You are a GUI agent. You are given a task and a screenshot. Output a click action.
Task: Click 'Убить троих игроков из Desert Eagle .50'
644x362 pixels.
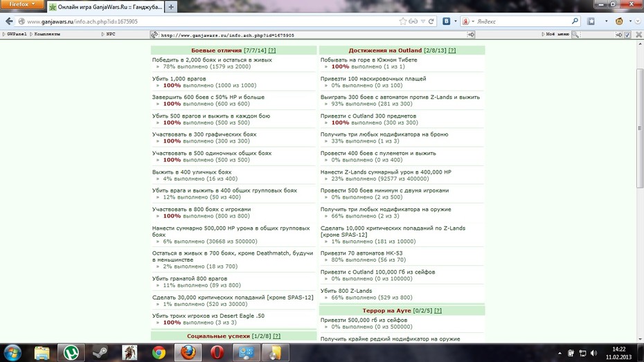tap(208, 316)
